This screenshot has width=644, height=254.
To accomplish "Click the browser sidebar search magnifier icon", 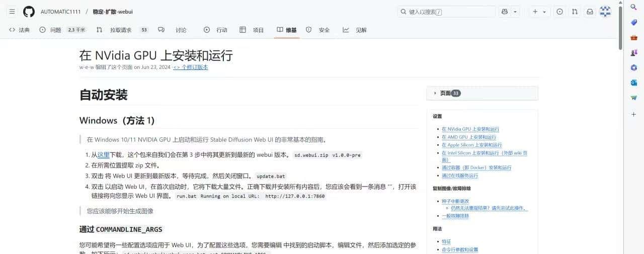I will [x=634, y=7].
